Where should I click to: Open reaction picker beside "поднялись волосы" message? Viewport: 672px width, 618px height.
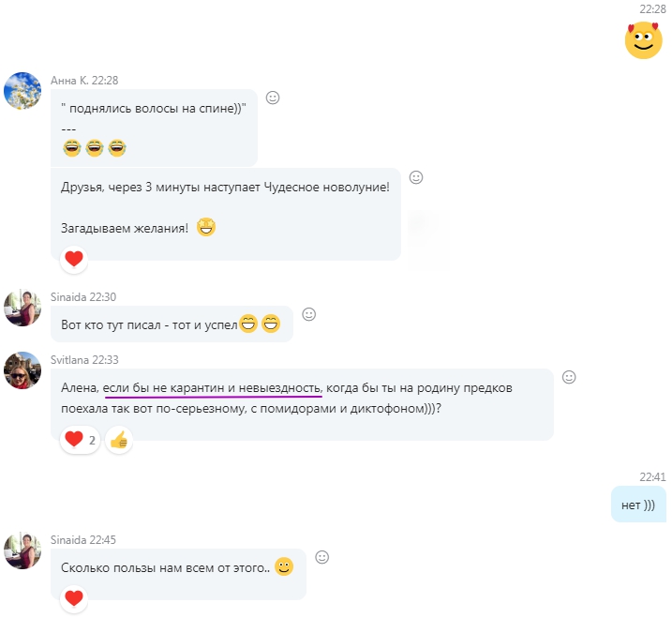(x=273, y=98)
